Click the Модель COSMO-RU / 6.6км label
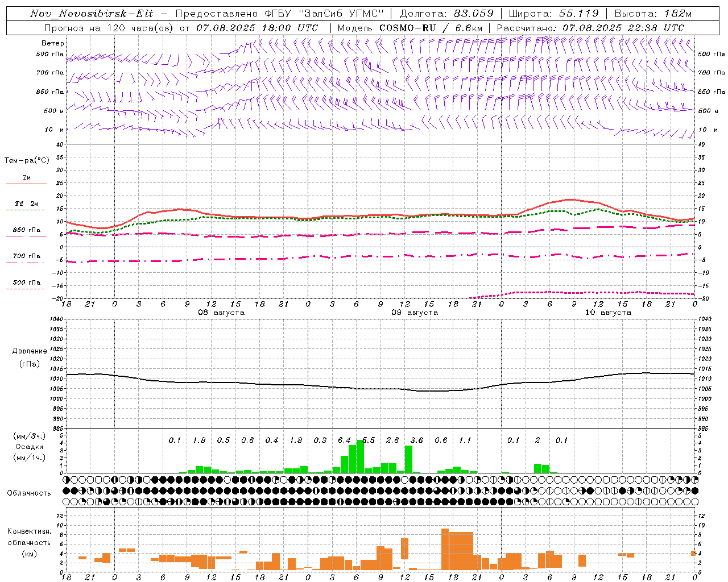Screen dimensions: 728x582 pos(410,27)
